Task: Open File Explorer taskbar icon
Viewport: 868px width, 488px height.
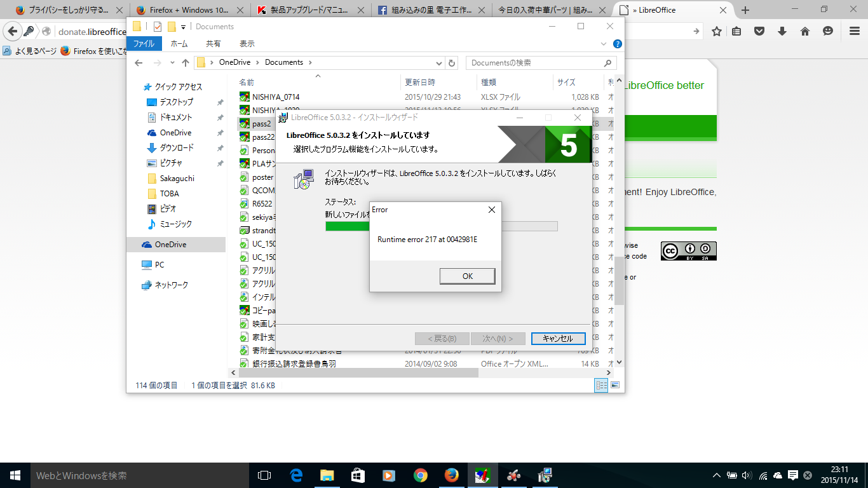Action: [x=327, y=475]
